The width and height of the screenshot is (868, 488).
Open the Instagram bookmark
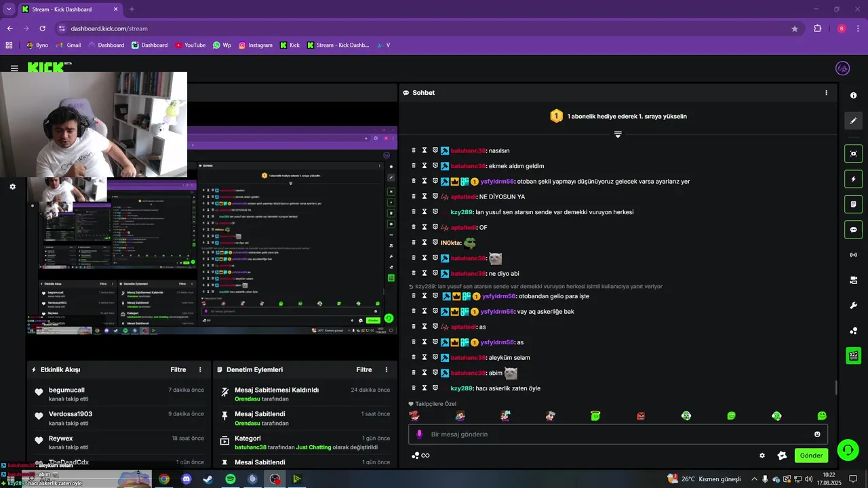255,45
